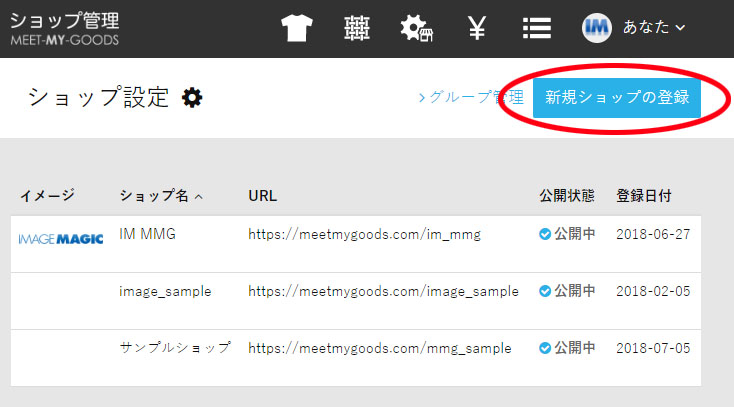Open the list menu icon
This screenshot has height=407, width=734.
(x=537, y=28)
